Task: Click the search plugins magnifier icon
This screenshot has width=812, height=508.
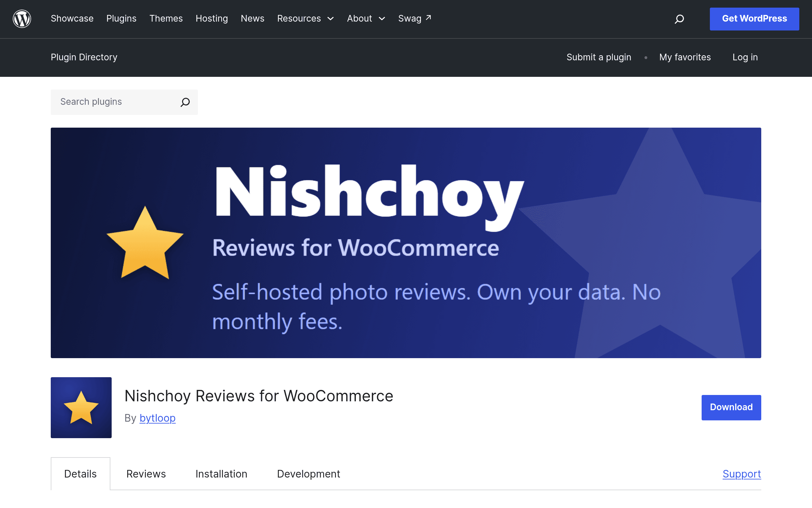Action: 185,102
